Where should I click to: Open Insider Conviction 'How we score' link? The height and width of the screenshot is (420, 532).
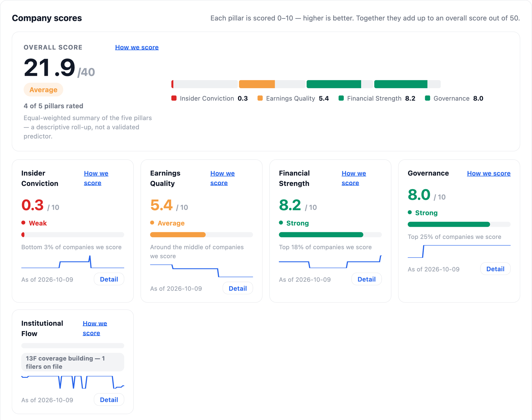pyautogui.click(x=96, y=178)
